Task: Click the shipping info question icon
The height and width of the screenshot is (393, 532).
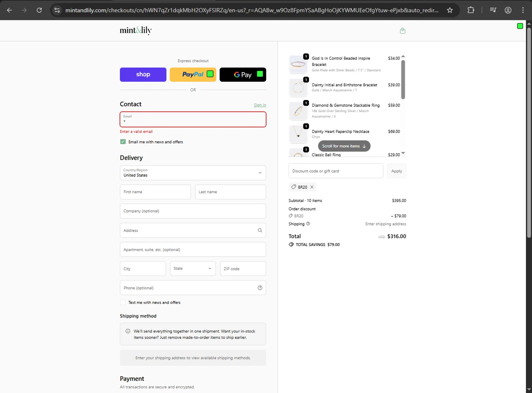Action: pyautogui.click(x=308, y=224)
